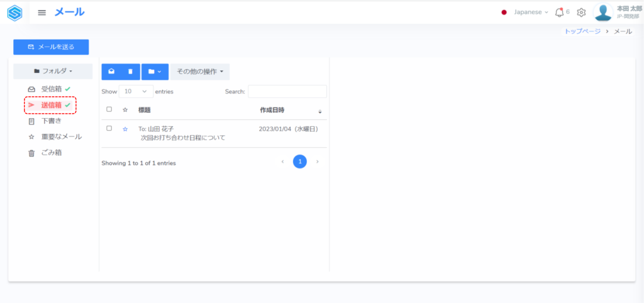Click the hamburger menu icon
Screen dimensions: 644x303
click(42, 13)
